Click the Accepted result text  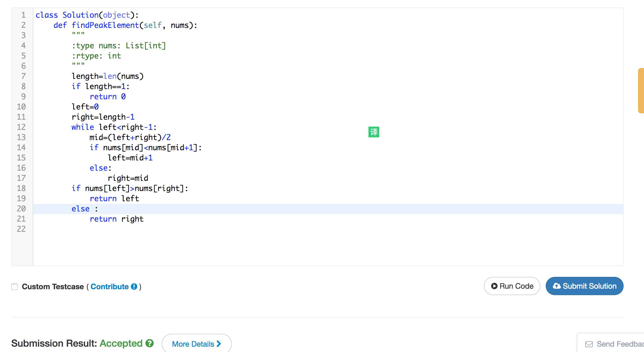(121, 343)
